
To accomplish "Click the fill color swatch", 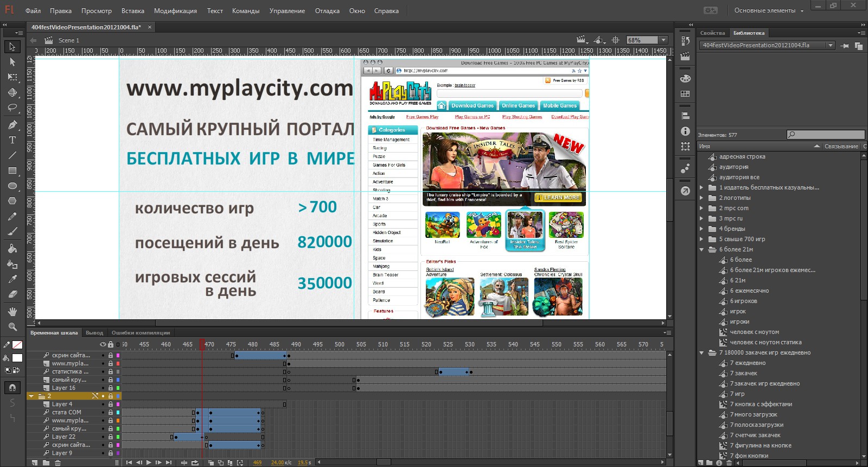I will (17, 358).
